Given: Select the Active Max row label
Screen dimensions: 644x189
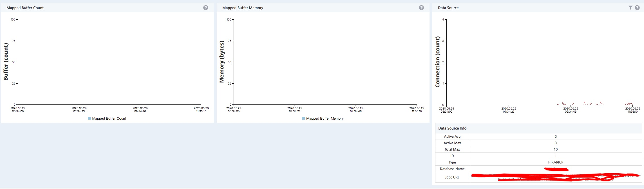Looking at the screenshot, I should pos(452,143).
